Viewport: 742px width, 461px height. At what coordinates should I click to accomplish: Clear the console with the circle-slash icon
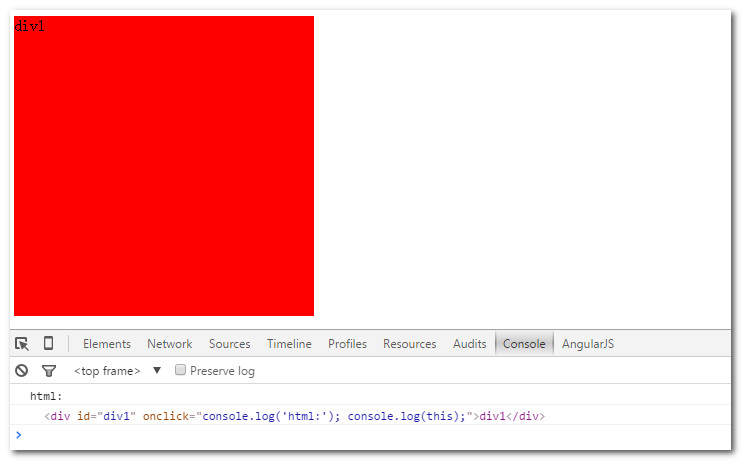(x=22, y=371)
